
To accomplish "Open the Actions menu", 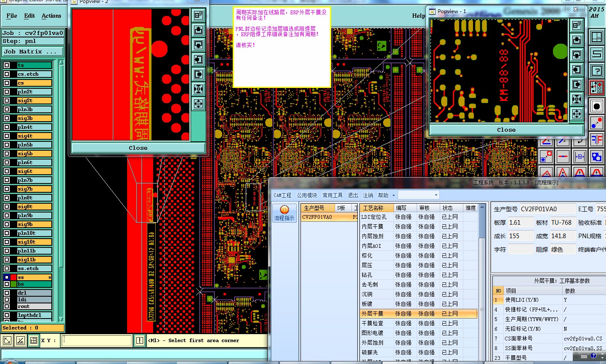I will click(x=51, y=16).
